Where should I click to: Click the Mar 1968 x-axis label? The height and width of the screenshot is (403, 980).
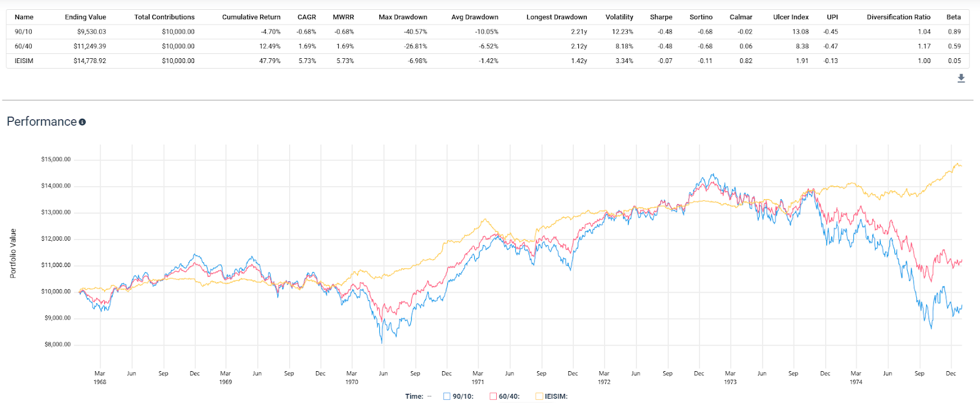[100, 377]
